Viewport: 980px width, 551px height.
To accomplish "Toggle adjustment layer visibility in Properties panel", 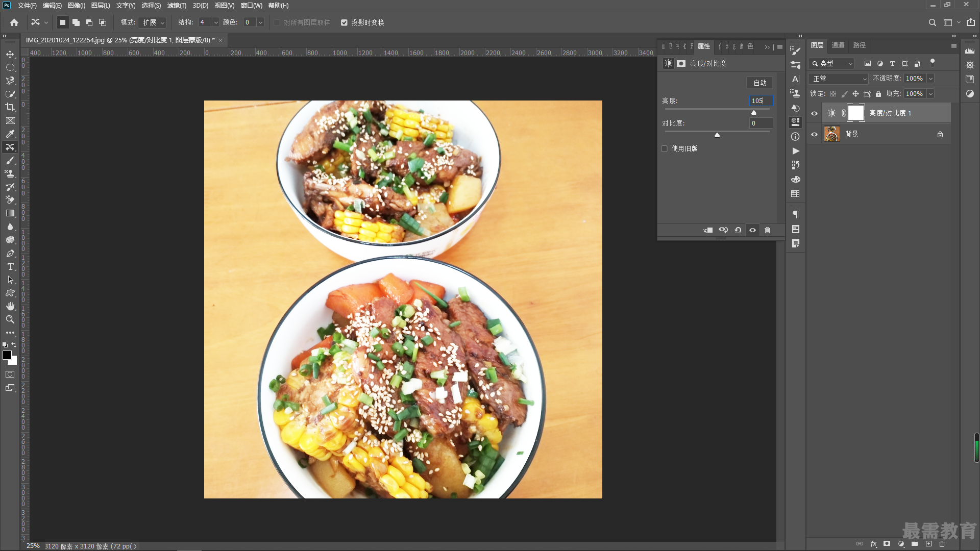I will click(x=752, y=230).
